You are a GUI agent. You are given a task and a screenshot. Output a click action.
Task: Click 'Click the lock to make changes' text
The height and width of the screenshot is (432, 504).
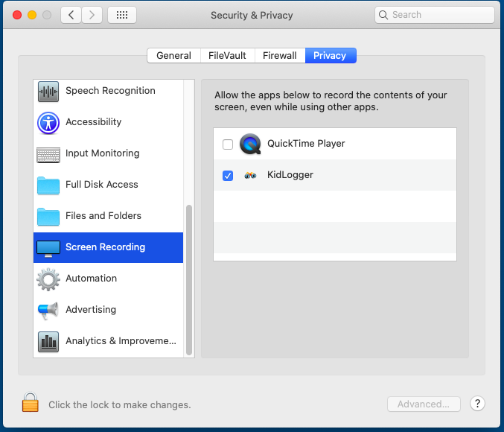(x=120, y=404)
